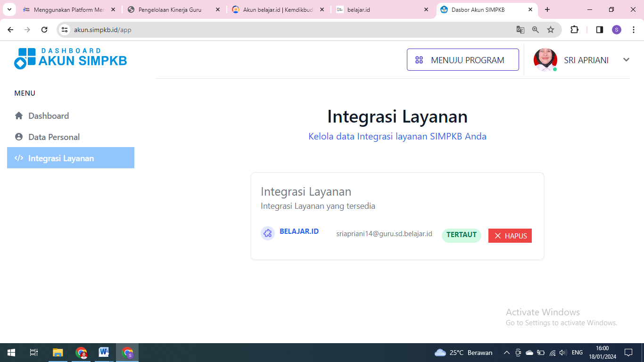This screenshot has width=644, height=362.
Task: Select Data Personal in the sidebar
Action: pyautogui.click(x=54, y=137)
